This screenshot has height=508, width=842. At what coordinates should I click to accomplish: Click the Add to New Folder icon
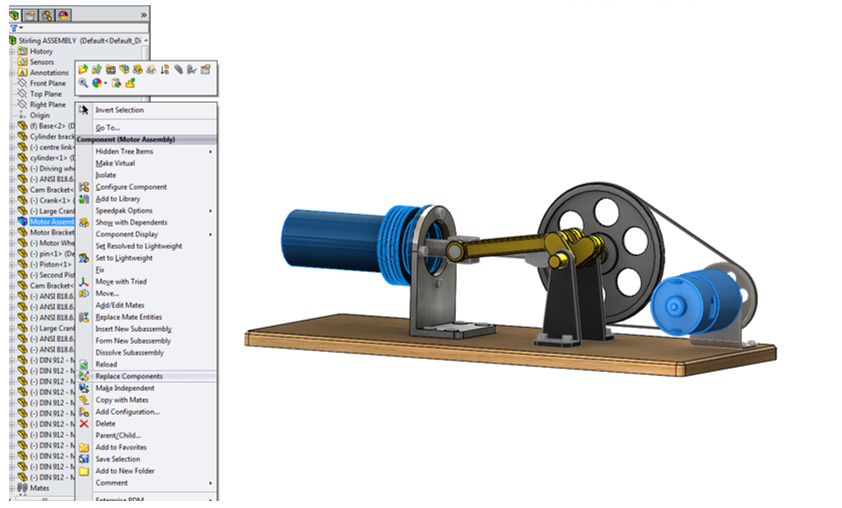click(x=85, y=471)
